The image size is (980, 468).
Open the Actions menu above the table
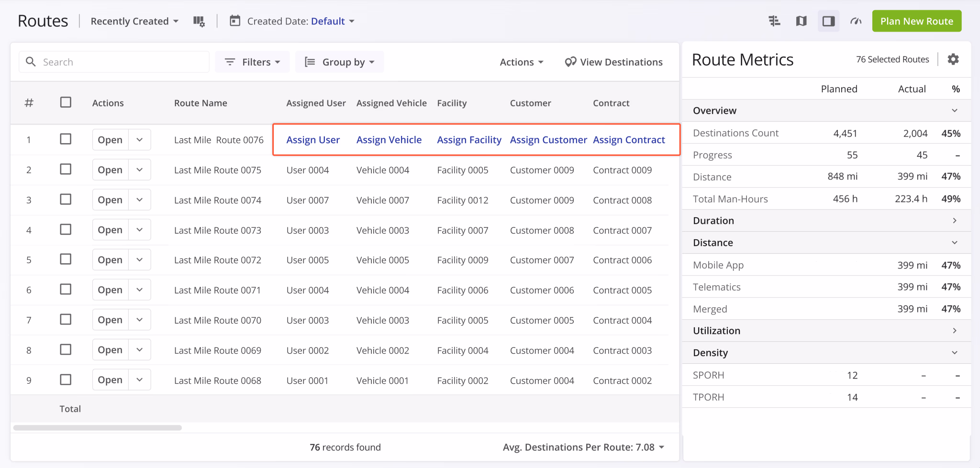click(x=521, y=62)
